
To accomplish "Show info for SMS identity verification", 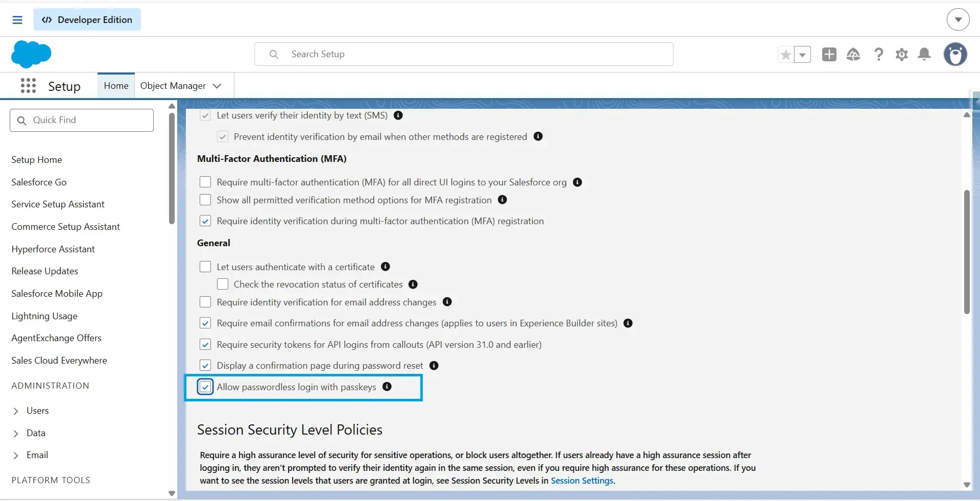I will tap(398, 115).
